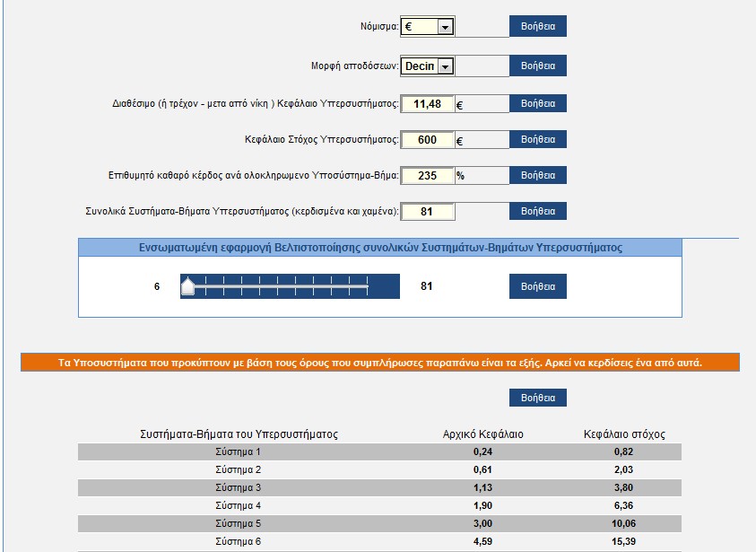
Task: Click the Σύστημα 2 row label
Action: 239,470
